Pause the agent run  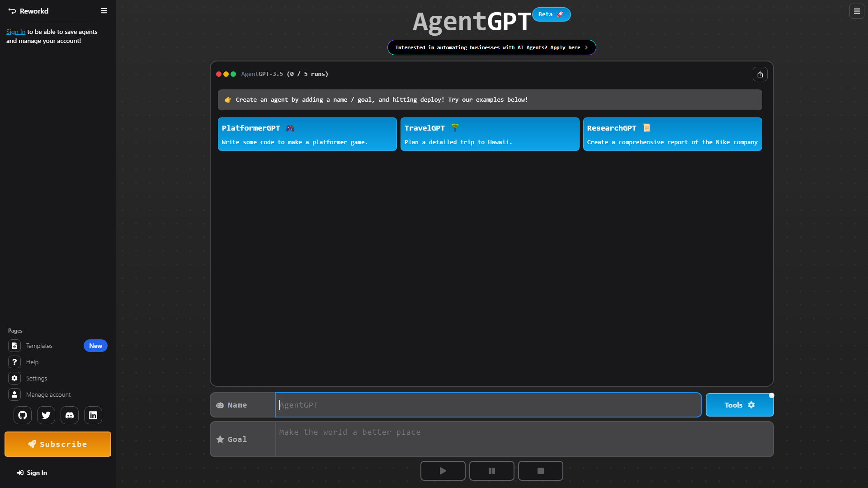click(x=492, y=471)
